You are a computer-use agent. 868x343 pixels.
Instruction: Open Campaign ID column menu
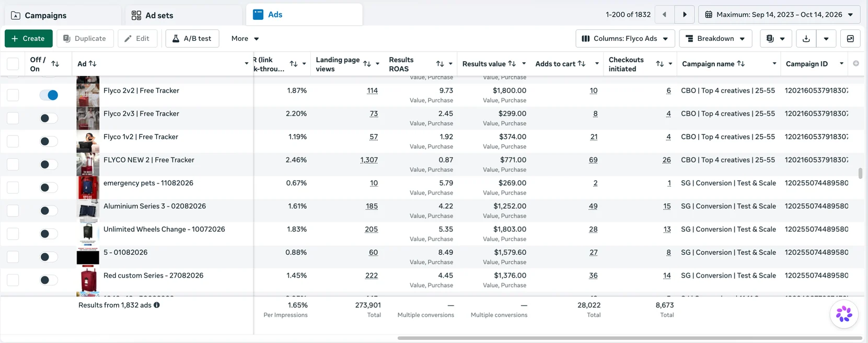(x=841, y=64)
